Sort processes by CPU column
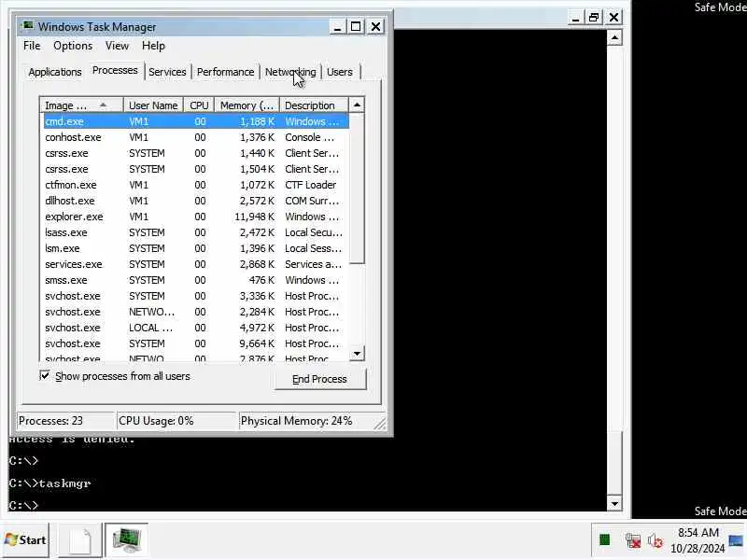The height and width of the screenshot is (560, 747). (199, 105)
